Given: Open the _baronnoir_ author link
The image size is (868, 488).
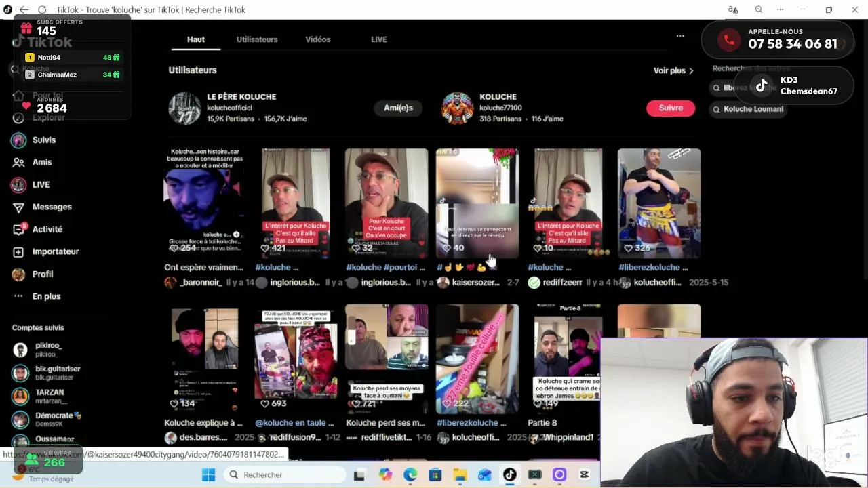Looking at the screenshot, I should [x=201, y=283].
